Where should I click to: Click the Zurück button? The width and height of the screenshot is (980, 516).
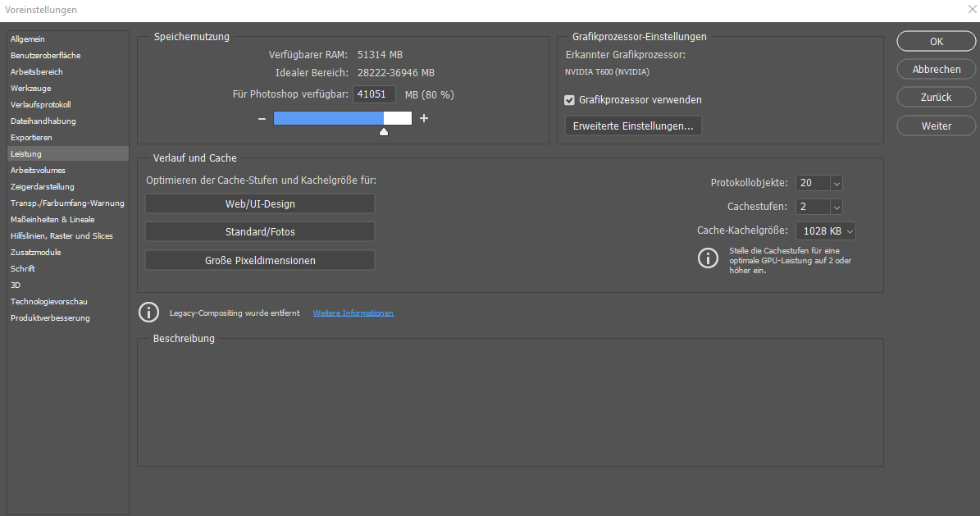tap(937, 97)
